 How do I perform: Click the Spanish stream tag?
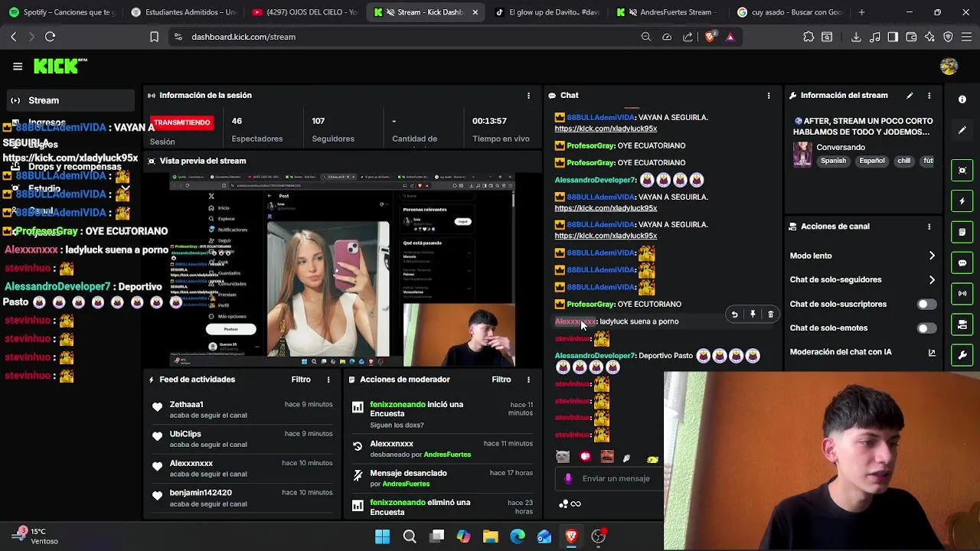(x=834, y=161)
